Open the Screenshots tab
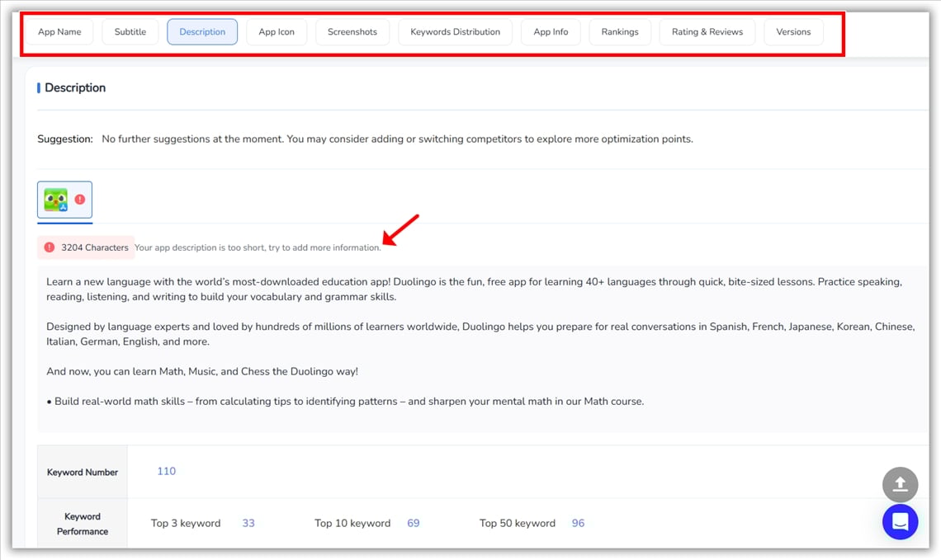941x560 pixels. [x=352, y=32]
